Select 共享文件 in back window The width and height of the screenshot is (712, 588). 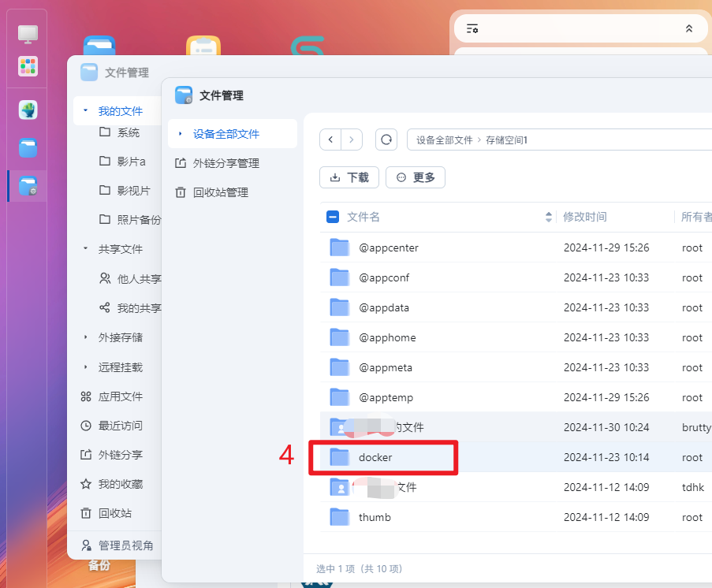[x=121, y=249]
